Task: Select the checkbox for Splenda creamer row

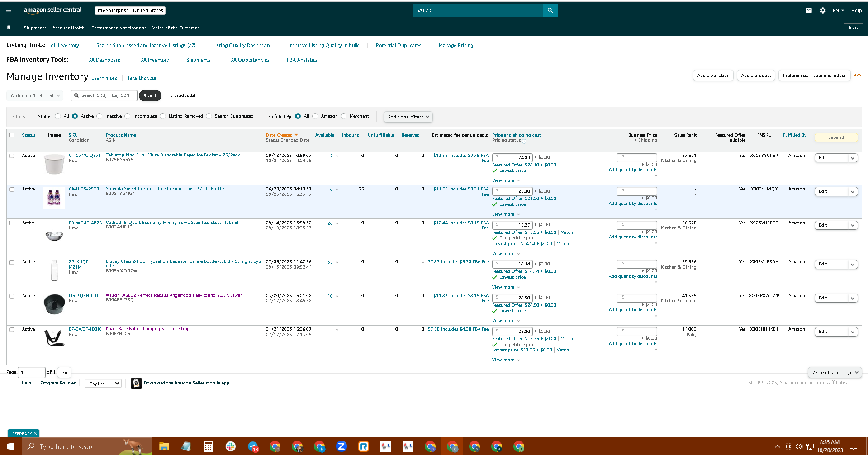Action: [12, 189]
